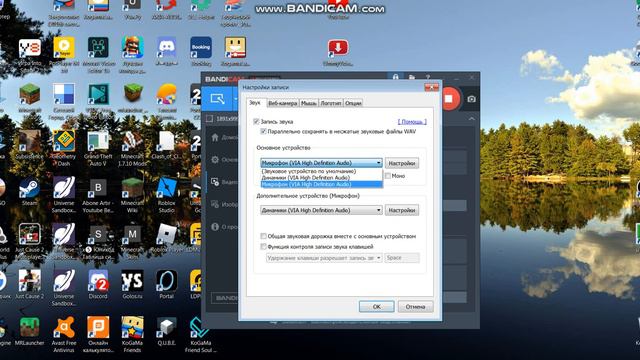Select the Portal desktop shortcut
This screenshot has width=640, height=360.
[167, 284]
